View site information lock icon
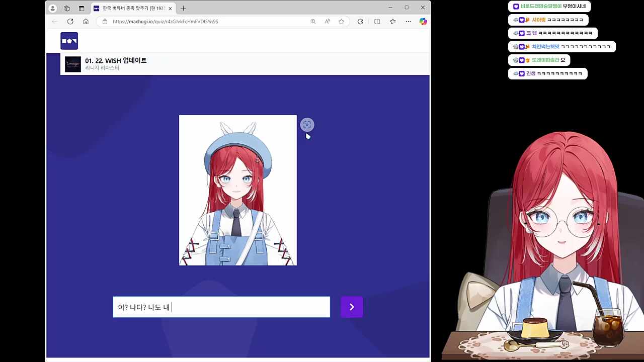 105,22
